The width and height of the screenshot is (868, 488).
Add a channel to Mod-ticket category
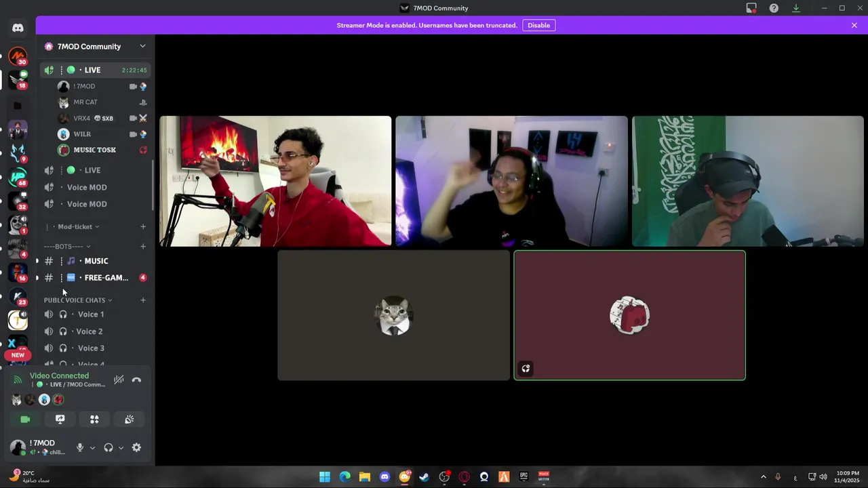(x=143, y=226)
